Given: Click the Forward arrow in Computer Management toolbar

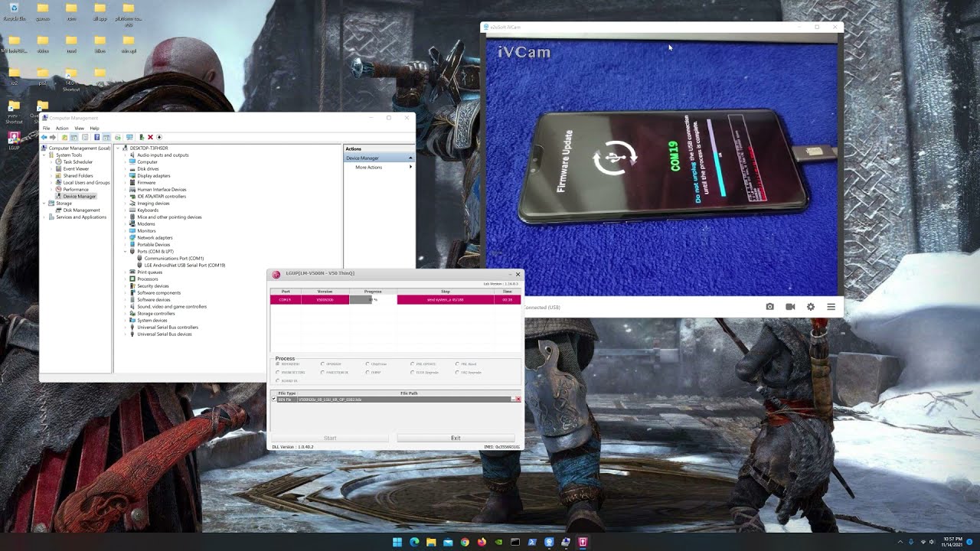Looking at the screenshot, I should click(x=53, y=137).
